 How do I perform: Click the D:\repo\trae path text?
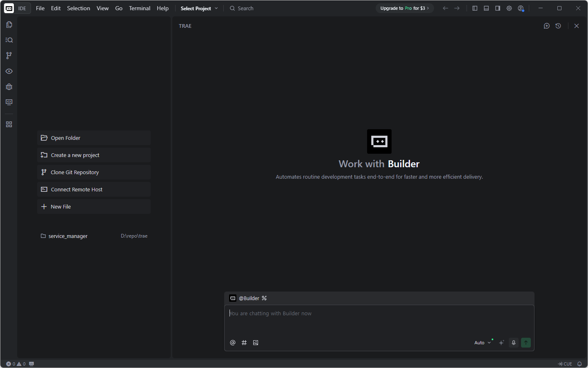pyautogui.click(x=134, y=236)
